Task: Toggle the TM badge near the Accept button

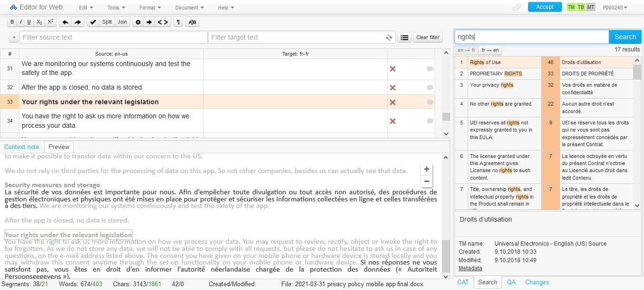Action: 570,8
